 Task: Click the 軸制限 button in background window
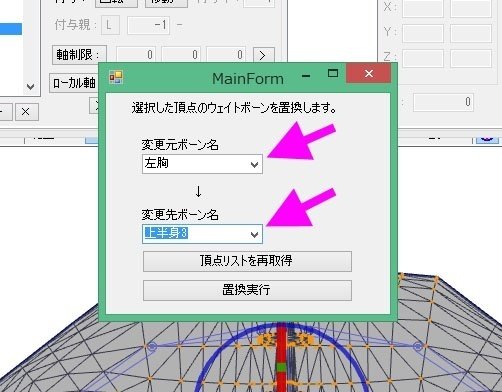(79, 55)
